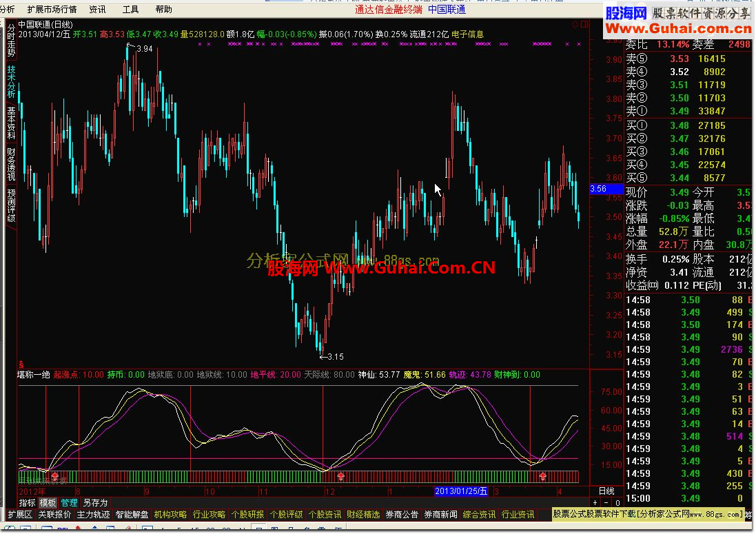Click the 3.94 high price label
756x534 pixels.
coord(145,49)
